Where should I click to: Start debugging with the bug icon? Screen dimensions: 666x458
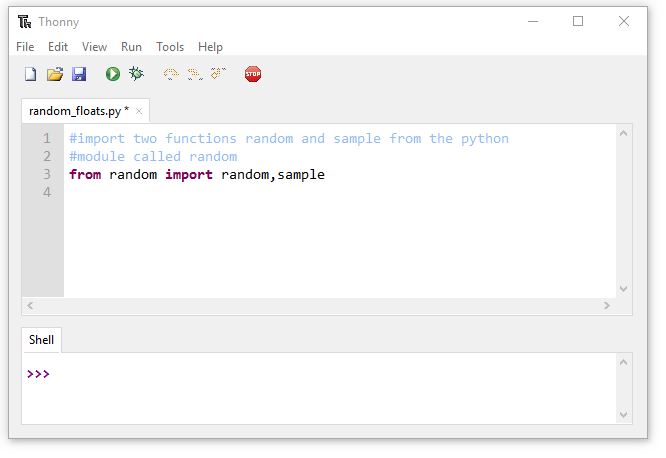tap(137, 74)
